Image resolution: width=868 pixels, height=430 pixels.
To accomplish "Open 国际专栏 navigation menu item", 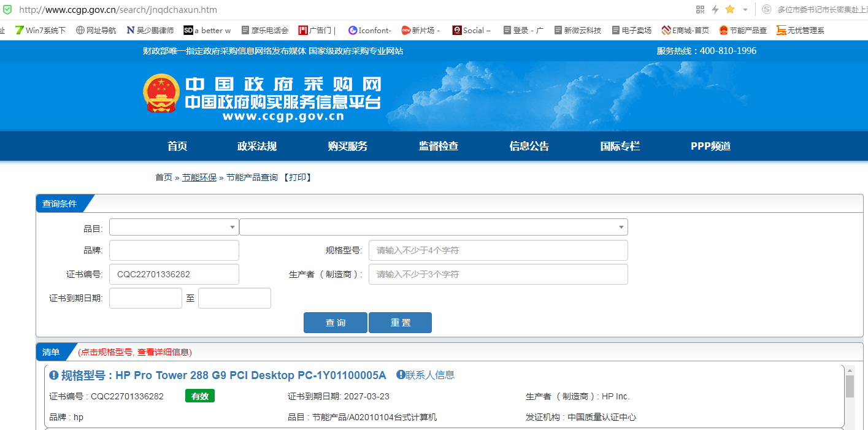I will point(620,146).
